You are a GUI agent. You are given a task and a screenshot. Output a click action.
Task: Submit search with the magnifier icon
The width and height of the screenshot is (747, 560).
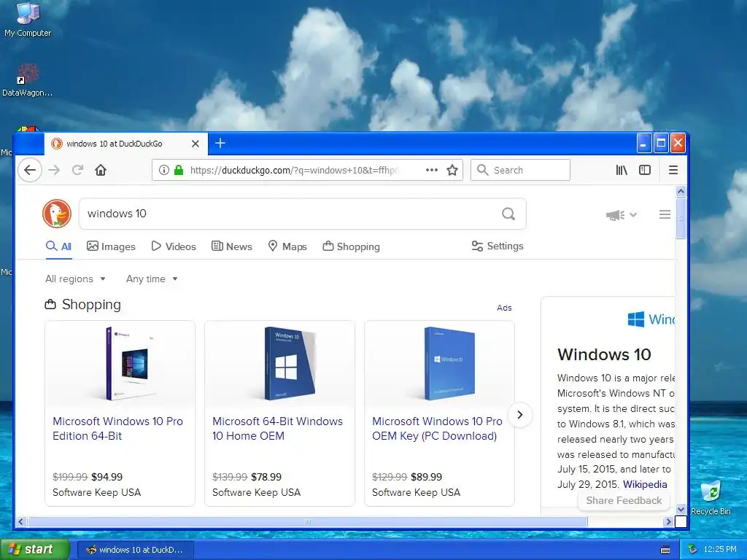click(508, 214)
